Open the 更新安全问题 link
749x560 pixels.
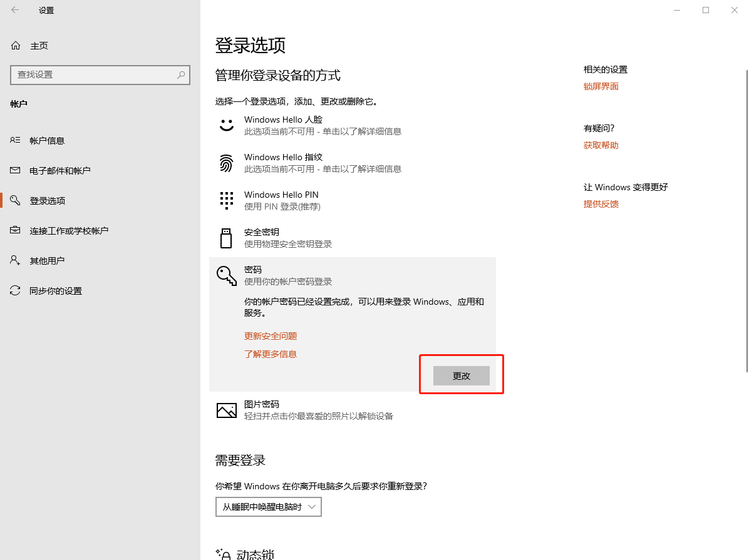click(x=271, y=336)
